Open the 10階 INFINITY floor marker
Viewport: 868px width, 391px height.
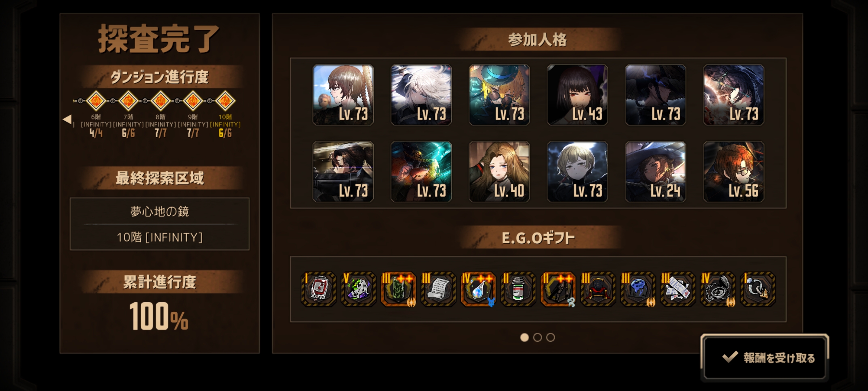pyautogui.click(x=225, y=101)
